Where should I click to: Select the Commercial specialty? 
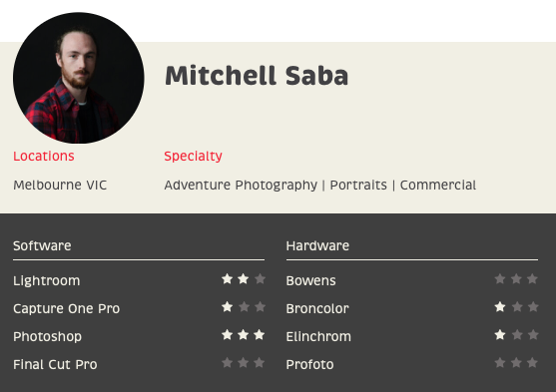pyautogui.click(x=438, y=185)
